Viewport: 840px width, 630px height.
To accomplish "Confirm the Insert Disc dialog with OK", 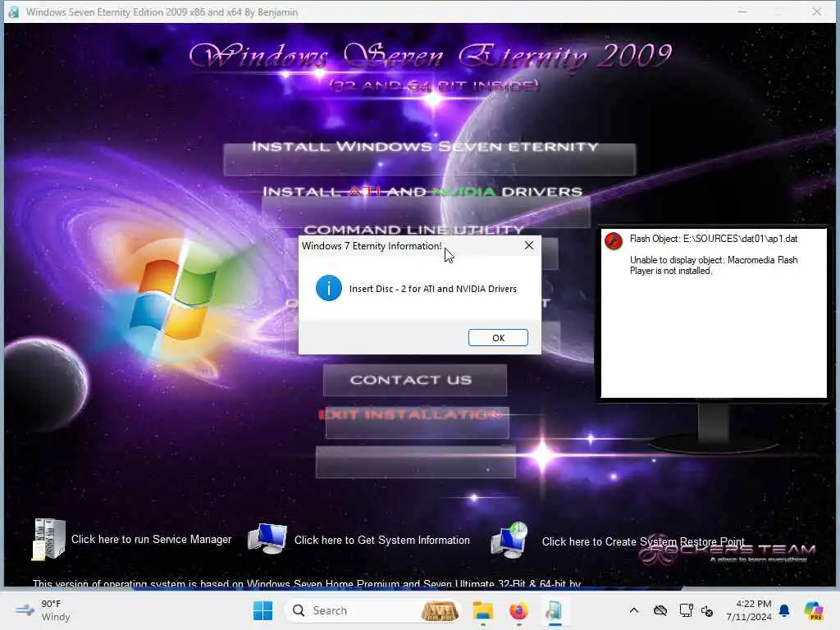I will pyautogui.click(x=498, y=337).
